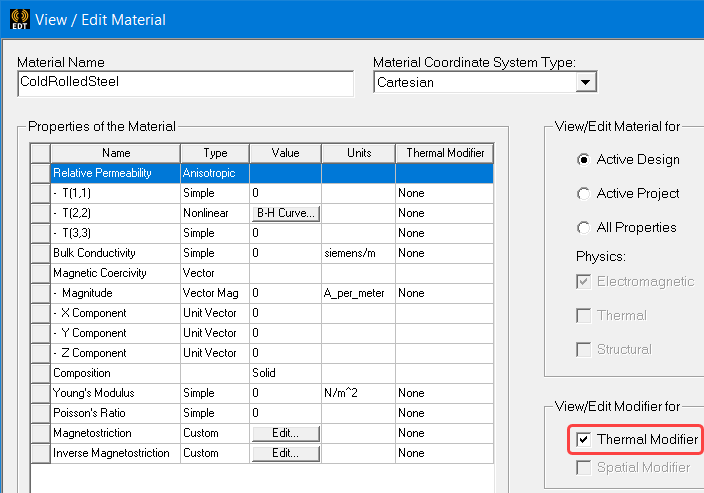Click the EDT application icon in title bar

pyautogui.click(x=20, y=19)
